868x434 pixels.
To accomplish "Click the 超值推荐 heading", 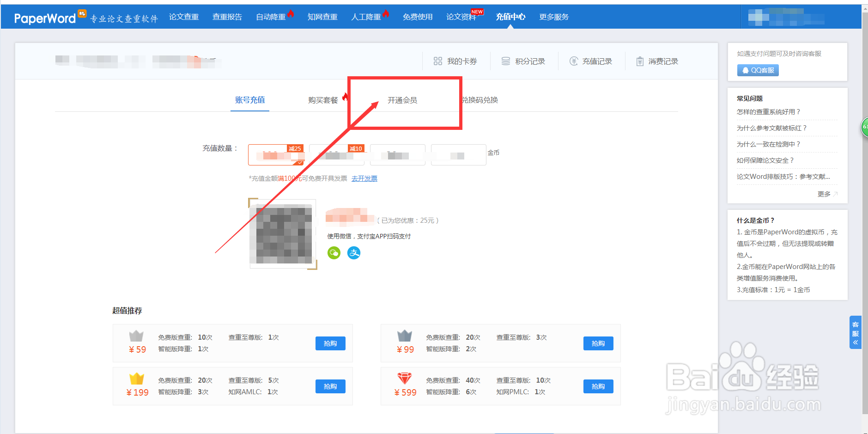I will (127, 311).
